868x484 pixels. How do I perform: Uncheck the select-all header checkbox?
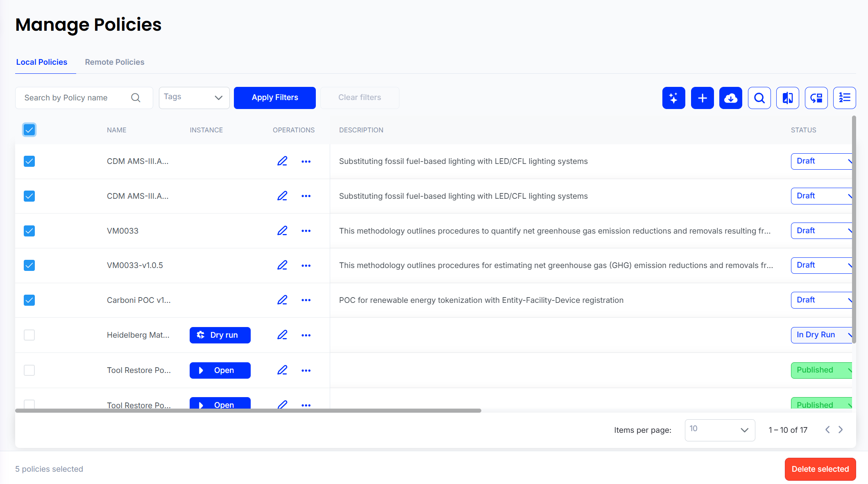pos(29,130)
